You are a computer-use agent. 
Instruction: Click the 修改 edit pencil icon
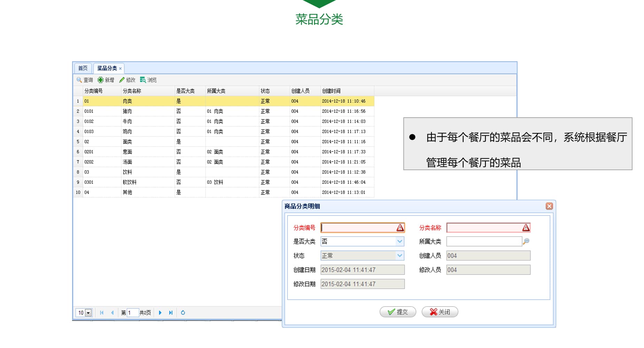(122, 80)
